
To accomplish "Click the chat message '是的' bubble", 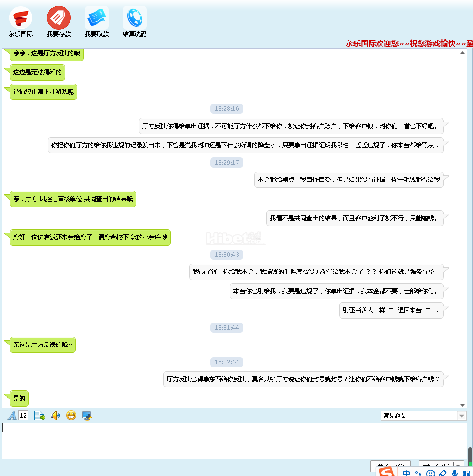I will click(x=19, y=399).
